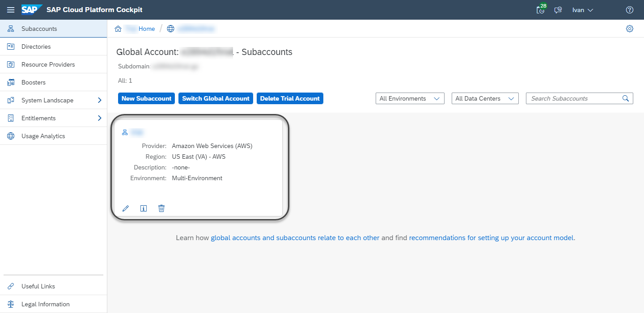
Task: Open the Ivan user menu
Action: (x=583, y=10)
